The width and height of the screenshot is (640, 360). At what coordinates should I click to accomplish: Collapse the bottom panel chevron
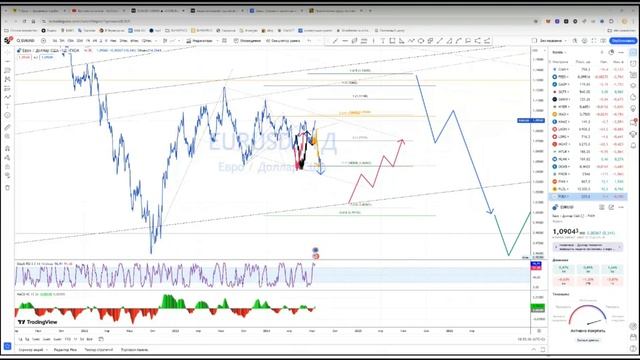(533, 350)
